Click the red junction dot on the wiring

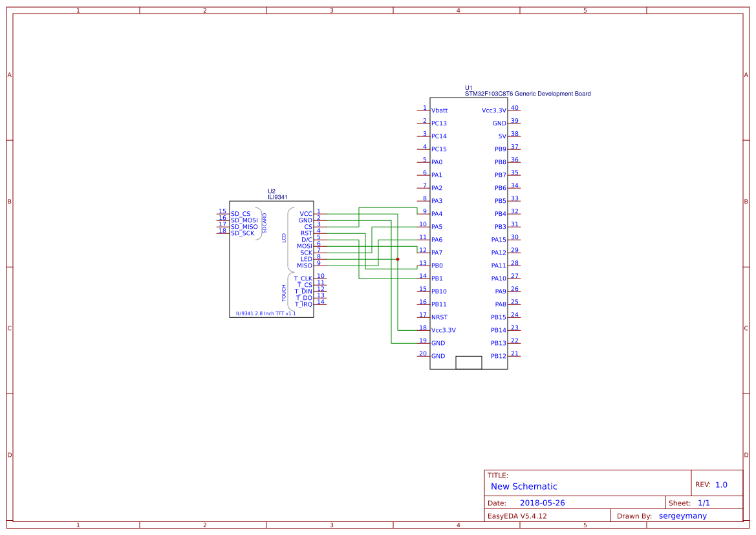397,259
